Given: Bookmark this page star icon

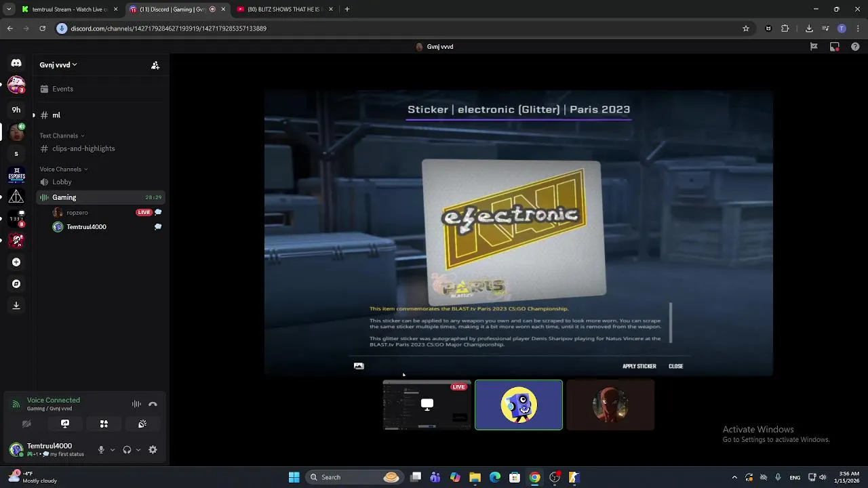Looking at the screenshot, I should (746, 28).
